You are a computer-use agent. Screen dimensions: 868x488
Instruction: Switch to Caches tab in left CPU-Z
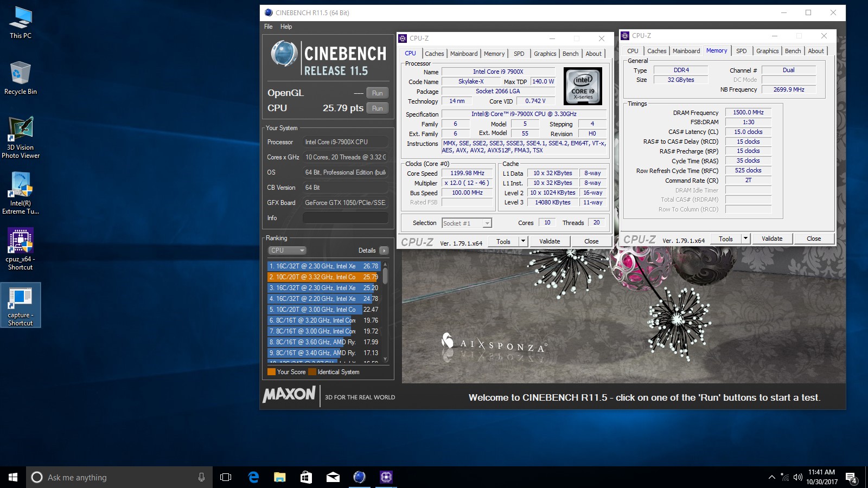(434, 54)
